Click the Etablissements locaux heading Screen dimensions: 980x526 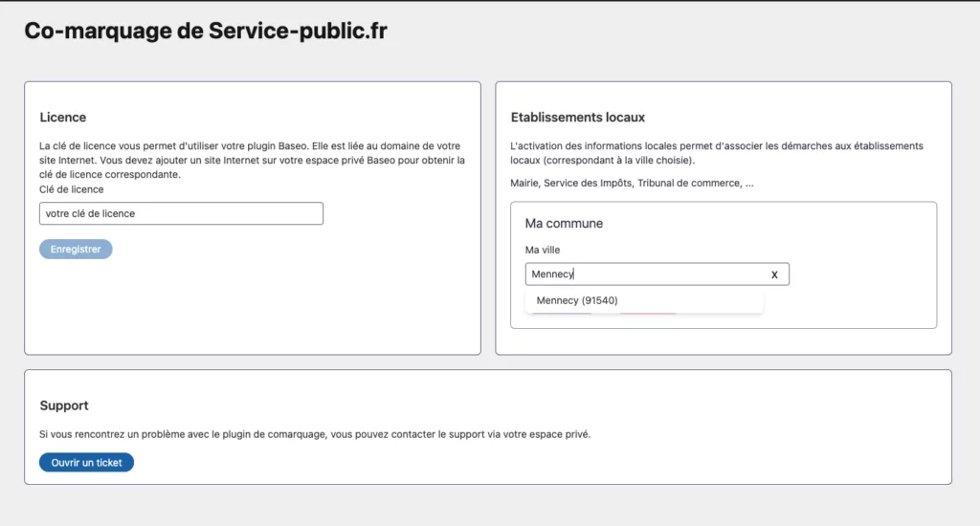pos(577,118)
